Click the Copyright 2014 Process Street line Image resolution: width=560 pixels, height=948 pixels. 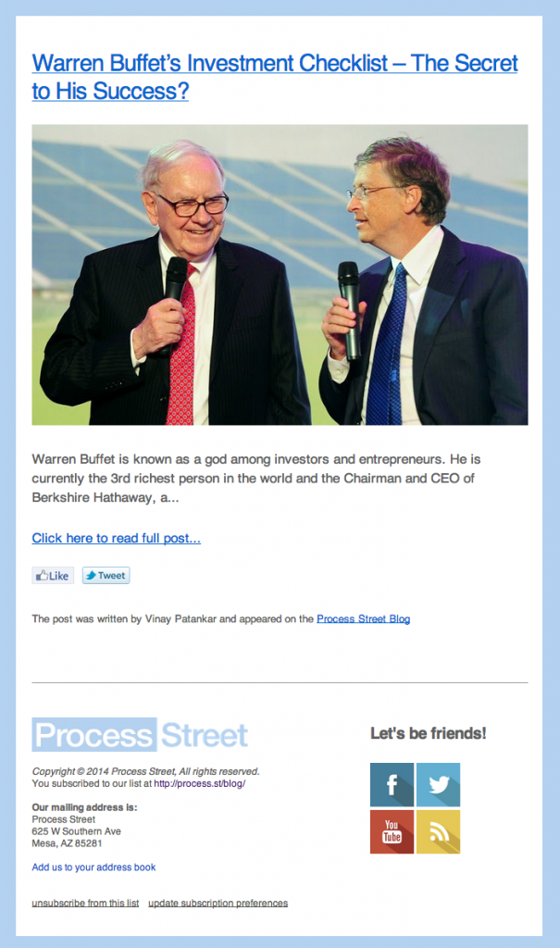145,771
